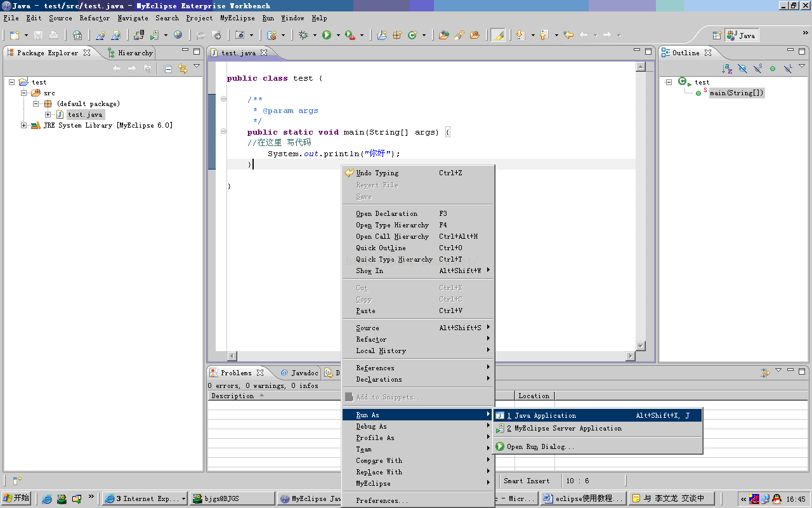
Task: Click the Debug bug icon in toolbar
Action: click(303, 35)
